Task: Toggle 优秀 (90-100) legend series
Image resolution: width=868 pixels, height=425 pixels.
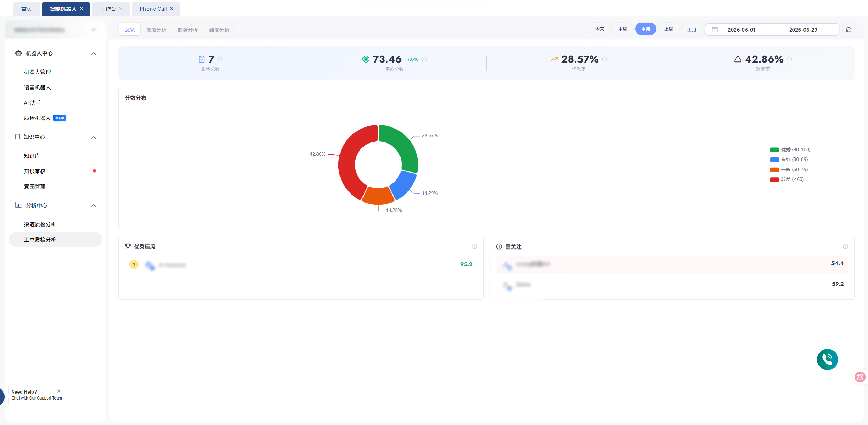Action: 790,149
